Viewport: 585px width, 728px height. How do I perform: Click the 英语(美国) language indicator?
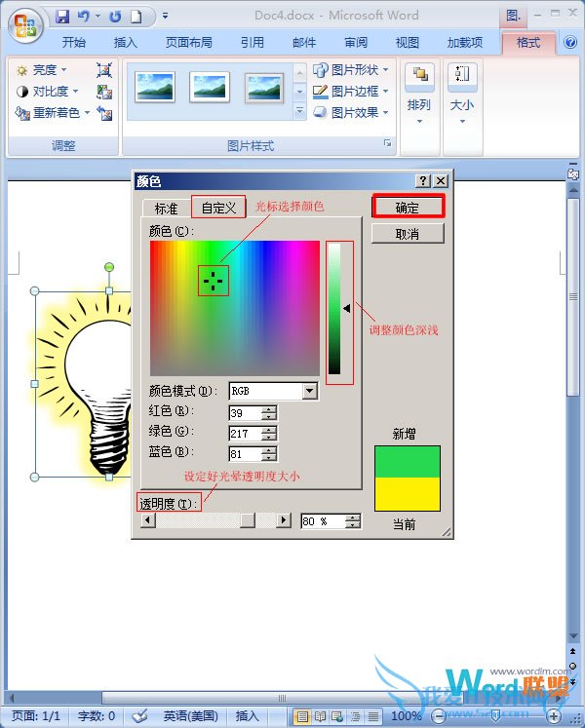(190, 716)
